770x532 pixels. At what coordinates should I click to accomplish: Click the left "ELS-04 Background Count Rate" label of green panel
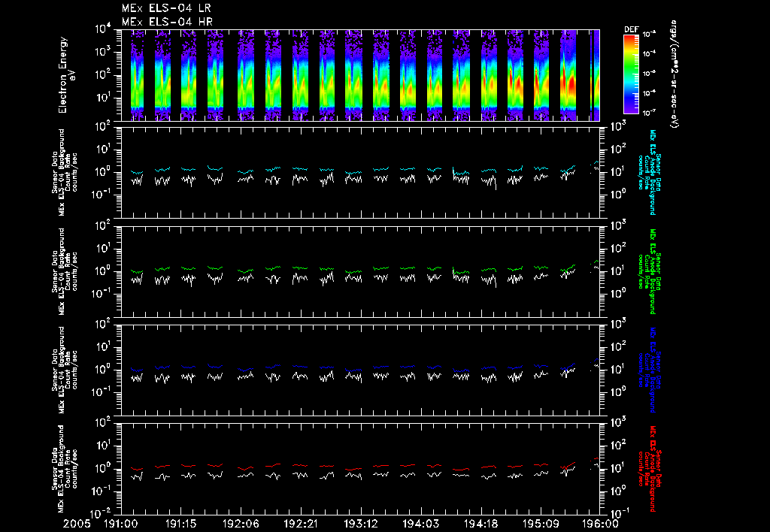point(65,271)
